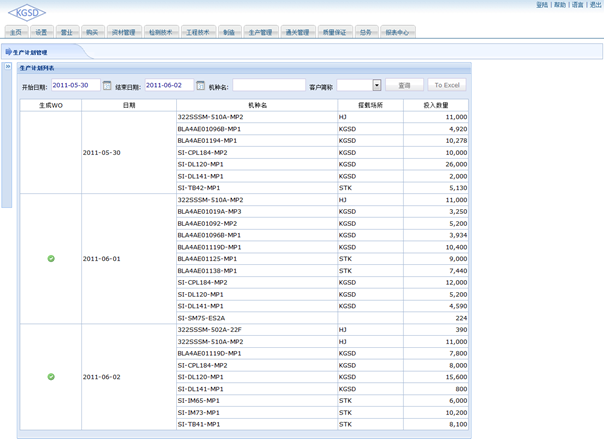Click the 生产计划管理 breadcrumb heading

click(30, 52)
